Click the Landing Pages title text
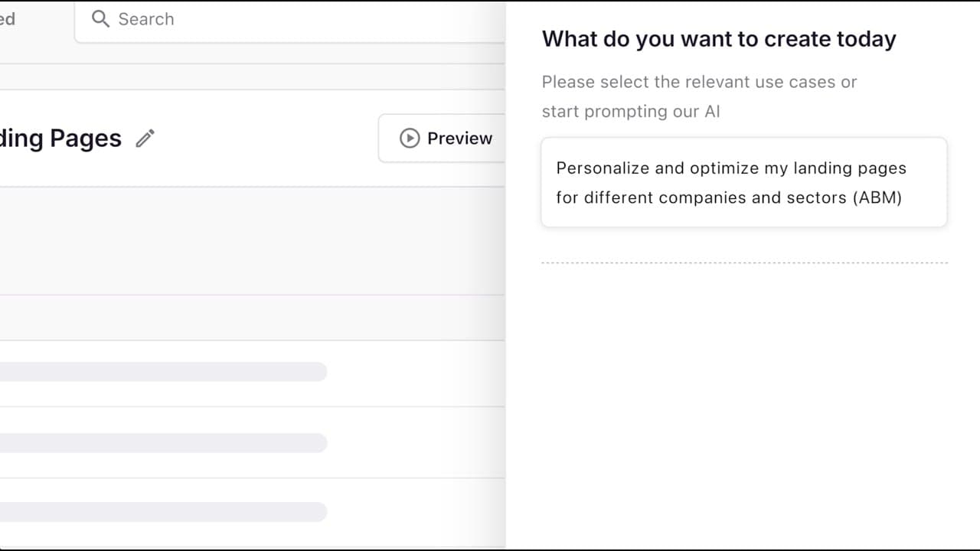This screenshot has height=551, width=980. click(61, 139)
